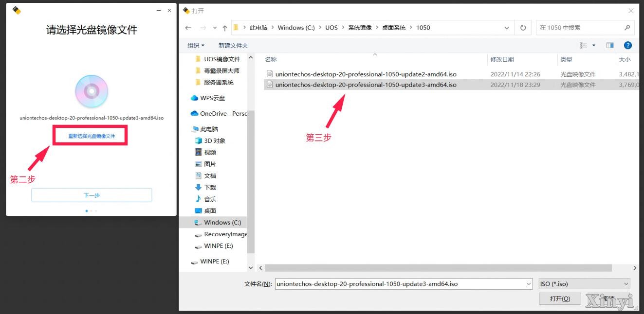Open the 组织 menu
Image resolution: width=644 pixels, height=314 pixels.
(x=196, y=45)
